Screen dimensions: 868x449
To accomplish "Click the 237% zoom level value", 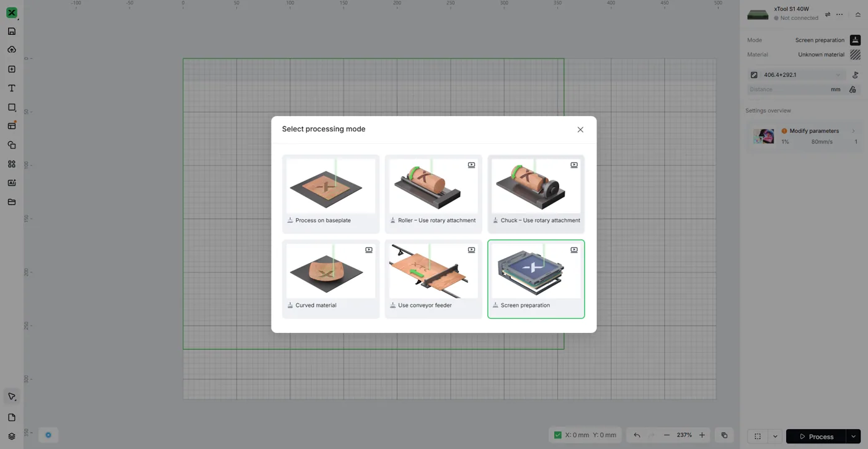I will pyautogui.click(x=684, y=435).
